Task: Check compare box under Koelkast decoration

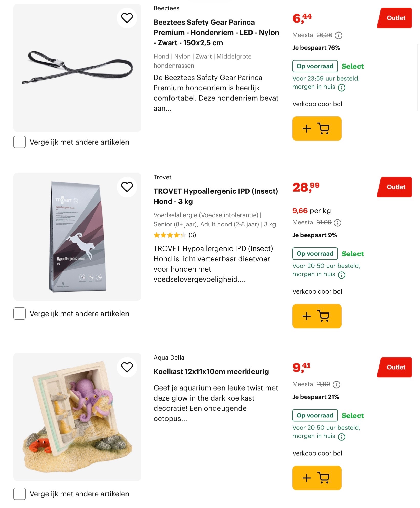Action: [19, 494]
